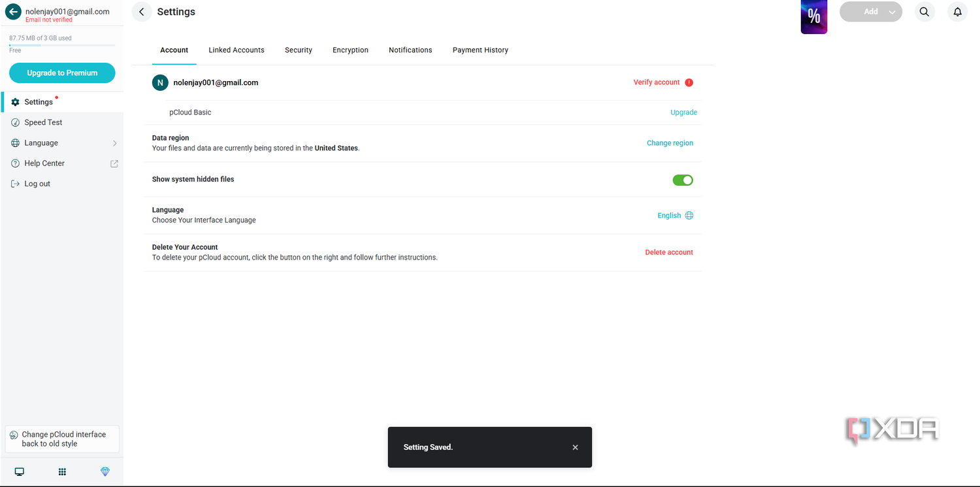The image size is (980, 487).
Task: Switch to the Account tab
Action: tap(174, 50)
